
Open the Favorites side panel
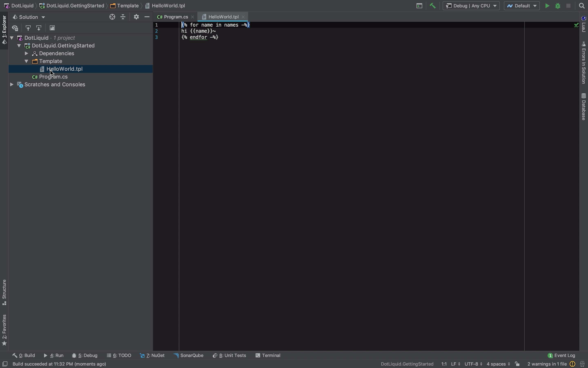4,330
